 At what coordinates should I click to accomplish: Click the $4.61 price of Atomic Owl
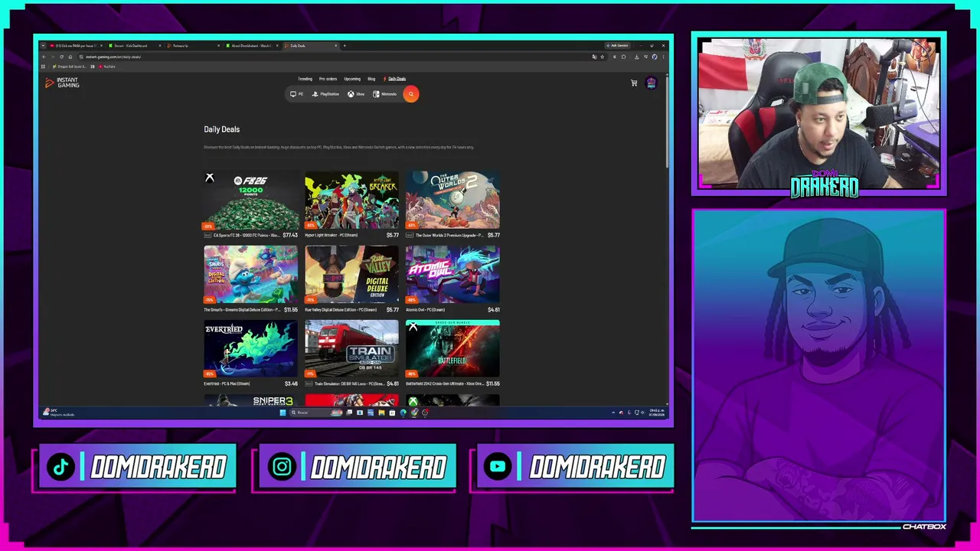(494, 310)
